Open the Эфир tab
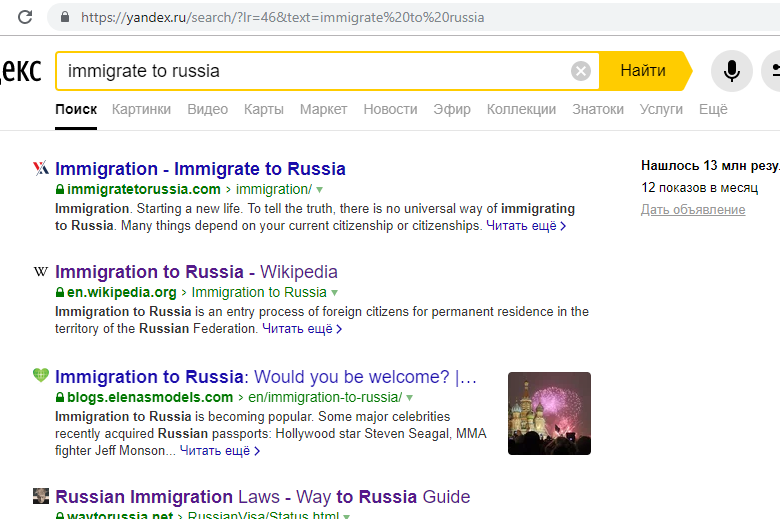Viewport: 780px width, 519px height. pos(452,109)
